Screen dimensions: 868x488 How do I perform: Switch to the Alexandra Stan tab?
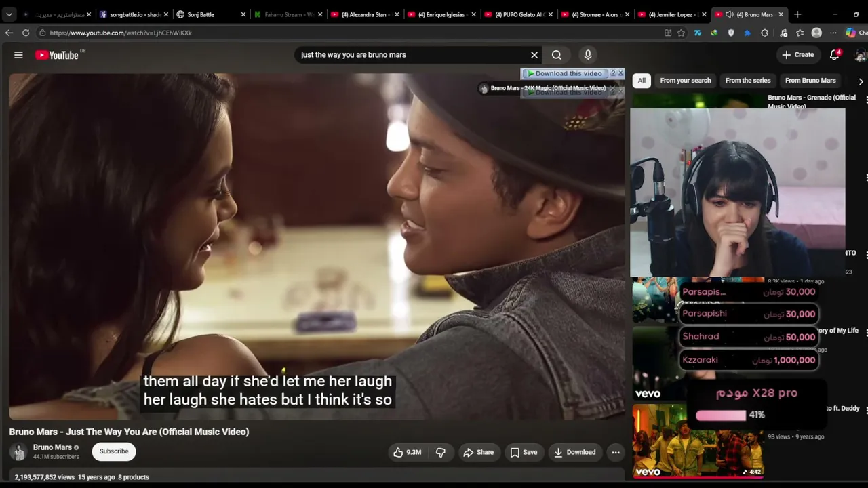point(365,14)
